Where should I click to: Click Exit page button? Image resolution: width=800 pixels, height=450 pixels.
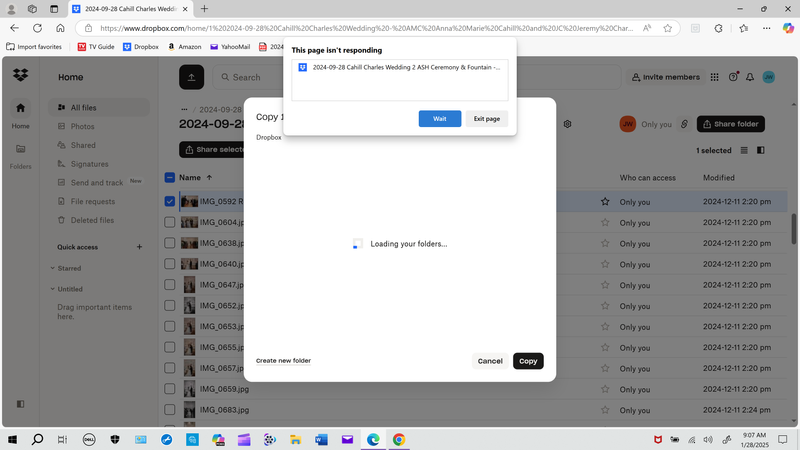[x=487, y=118]
